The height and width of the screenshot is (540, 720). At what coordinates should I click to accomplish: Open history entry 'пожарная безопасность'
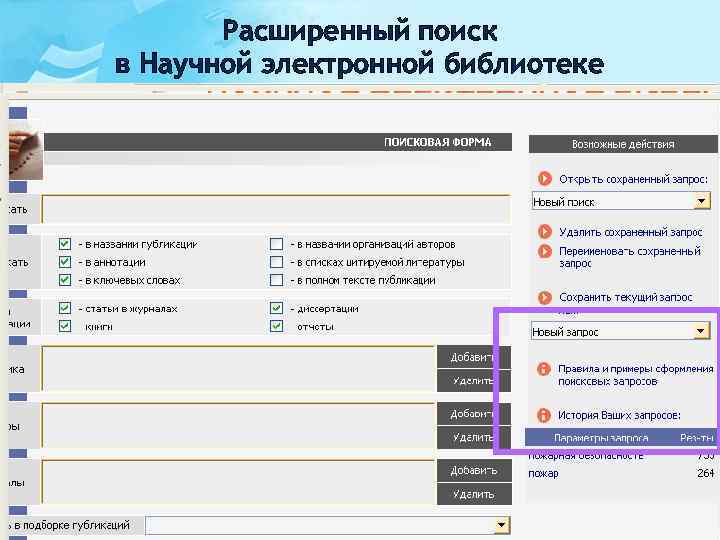pos(586,456)
